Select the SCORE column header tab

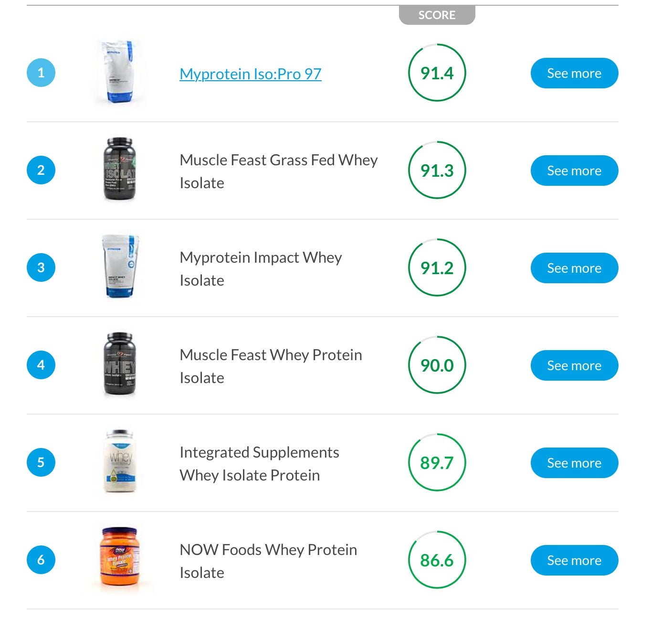tap(437, 15)
